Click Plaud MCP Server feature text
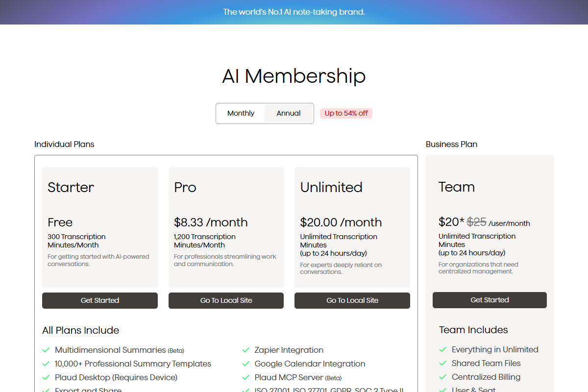 [x=298, y=377]
